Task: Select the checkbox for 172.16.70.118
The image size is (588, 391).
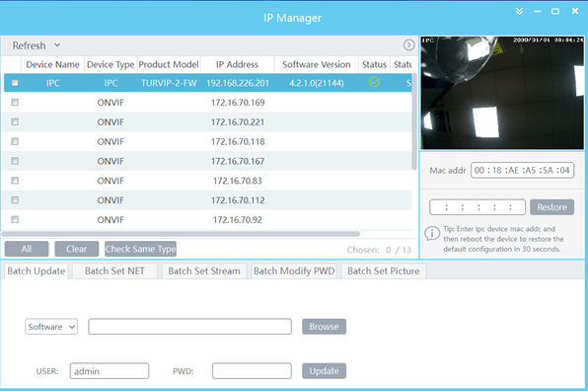Action: coord(15,141)
